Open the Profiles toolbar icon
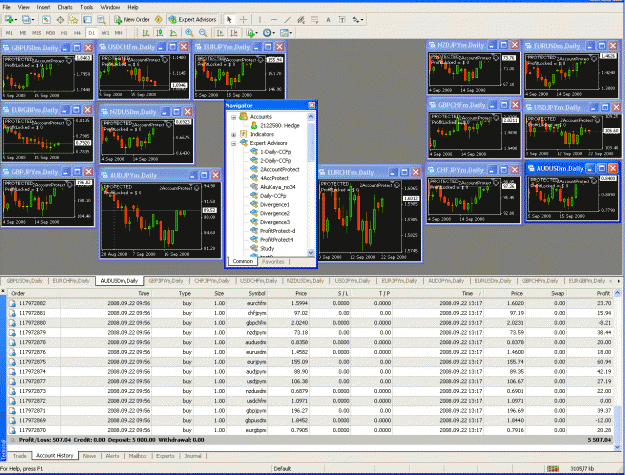Image resolution: width=625 pixels, height=475 pixels. point(28,20)
